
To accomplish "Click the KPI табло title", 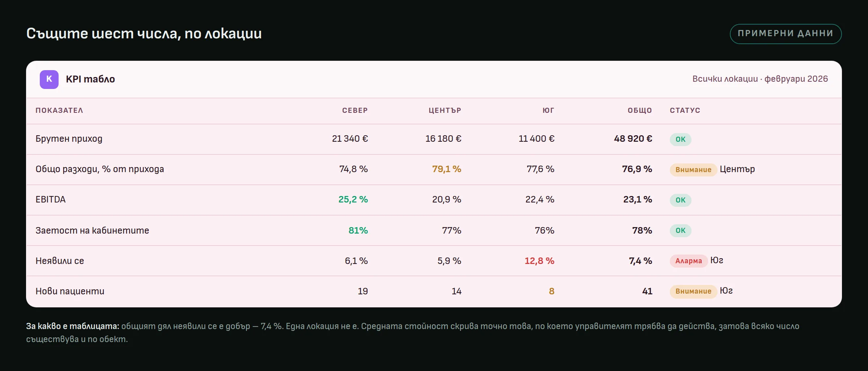I will [x=90, y=79].
